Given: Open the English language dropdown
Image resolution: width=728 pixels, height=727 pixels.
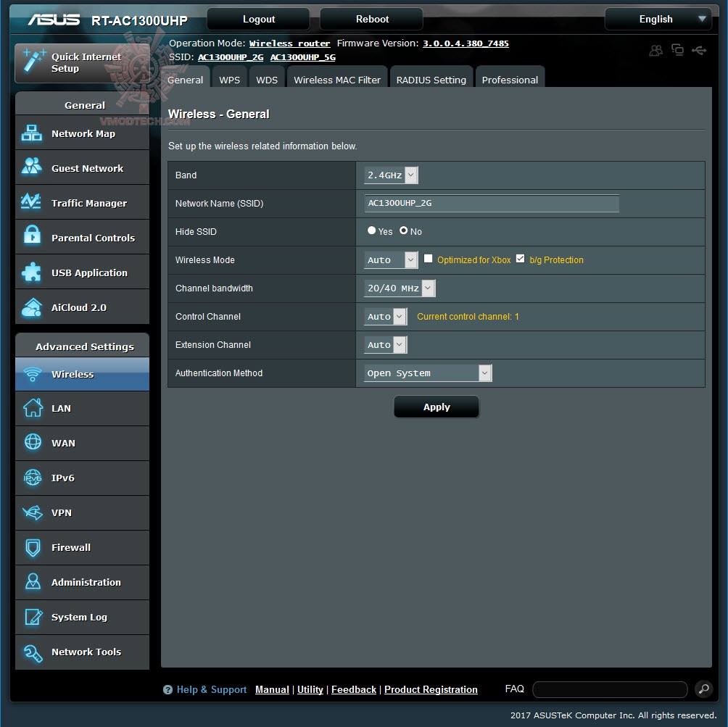Looking at the screenshot, I should click(x=658, y=19).
